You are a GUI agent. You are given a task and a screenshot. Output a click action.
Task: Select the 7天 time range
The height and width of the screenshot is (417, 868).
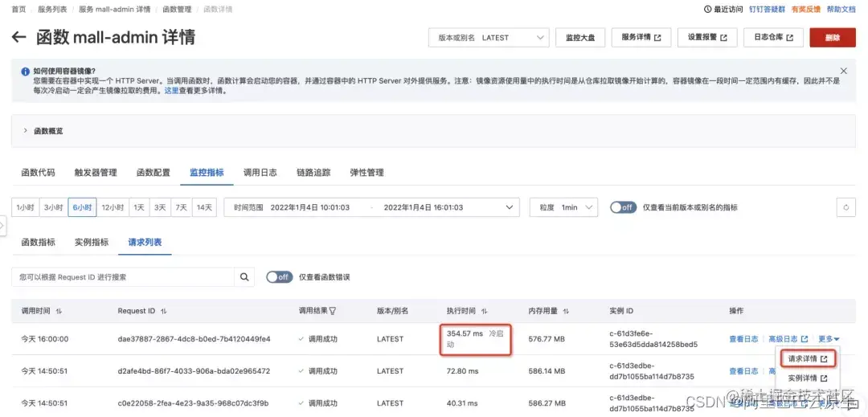(181, 207)
